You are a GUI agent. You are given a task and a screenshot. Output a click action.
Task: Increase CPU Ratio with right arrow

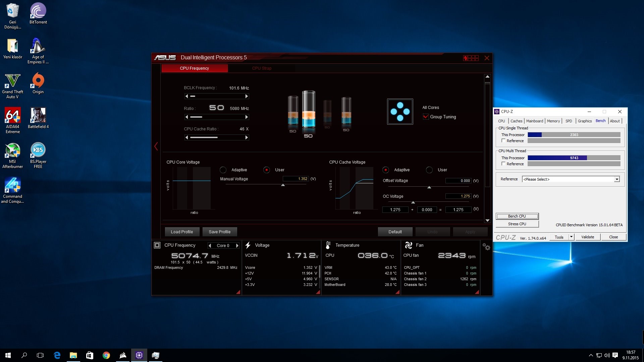pyautogui.click(x=247, y=117)
